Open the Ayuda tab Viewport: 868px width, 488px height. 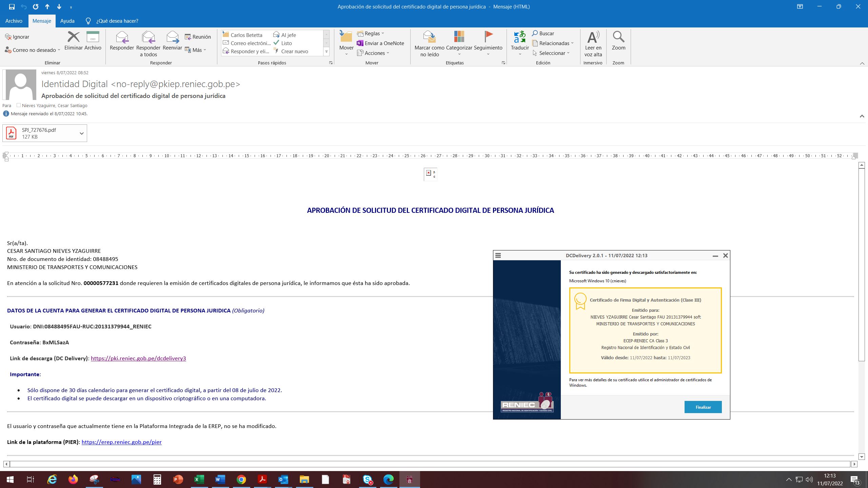coord(67,21)
